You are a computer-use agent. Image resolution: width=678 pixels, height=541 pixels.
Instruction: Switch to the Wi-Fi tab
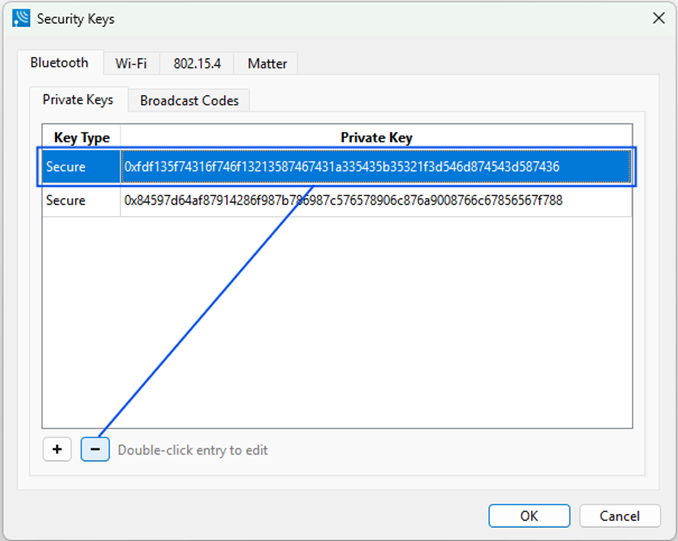pos(131,64)
